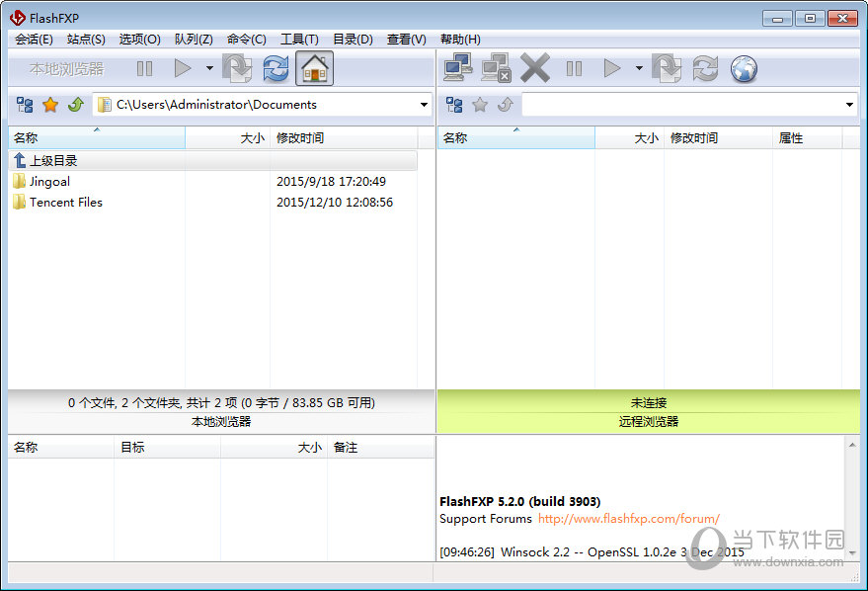Open the 目录(D) menu

[x=353, y=40]
